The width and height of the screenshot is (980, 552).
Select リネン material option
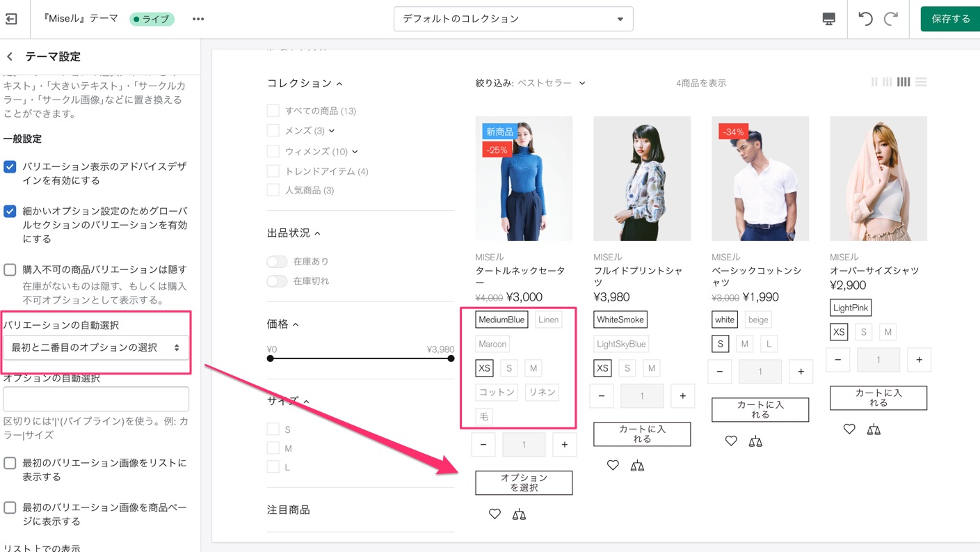(x=542, y=392)
